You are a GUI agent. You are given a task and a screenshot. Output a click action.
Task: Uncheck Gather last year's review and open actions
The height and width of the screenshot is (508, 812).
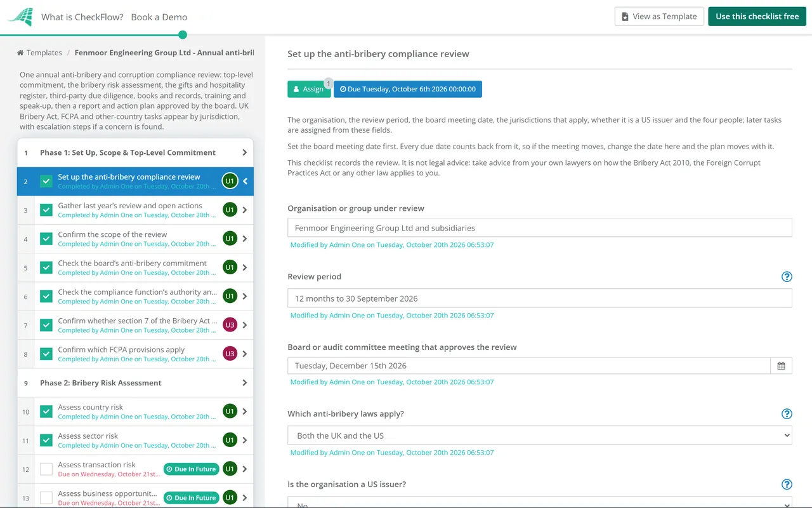tap(46, 210)
